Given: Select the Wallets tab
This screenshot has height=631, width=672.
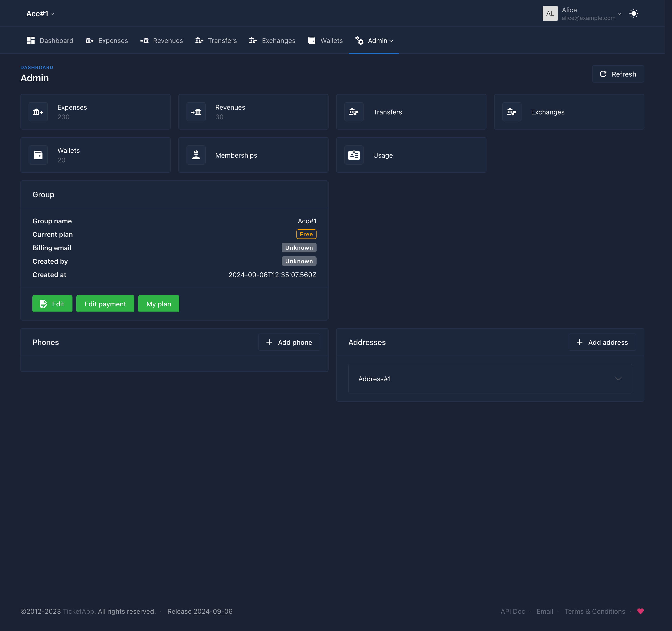Looking at the screenshot, I should (x=324, y=40).
